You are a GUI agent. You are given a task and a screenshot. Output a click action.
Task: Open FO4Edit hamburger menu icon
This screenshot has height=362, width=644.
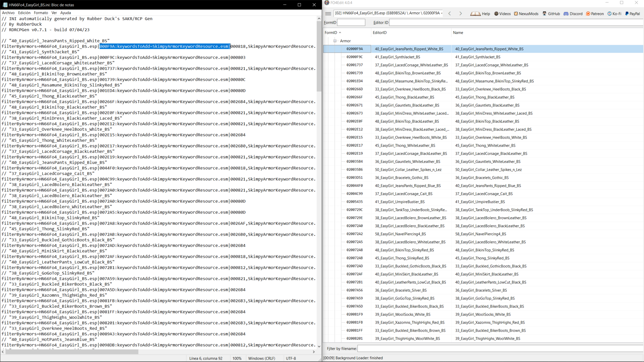[x=328, y=14]
